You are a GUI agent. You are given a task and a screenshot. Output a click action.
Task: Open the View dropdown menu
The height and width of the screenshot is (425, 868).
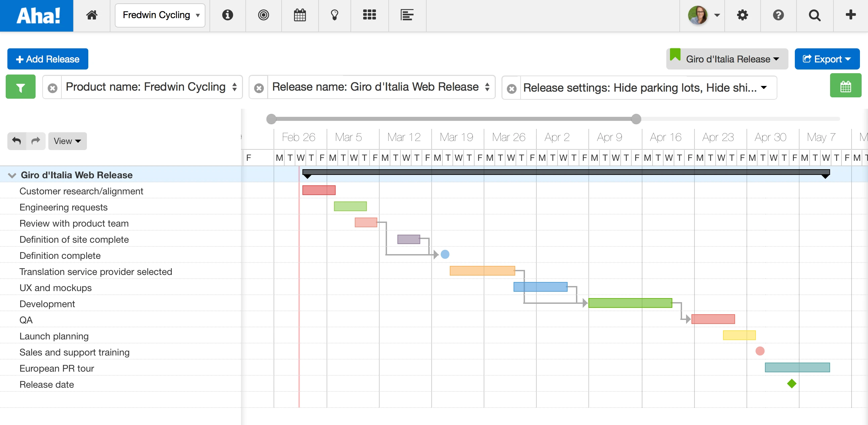67,141
